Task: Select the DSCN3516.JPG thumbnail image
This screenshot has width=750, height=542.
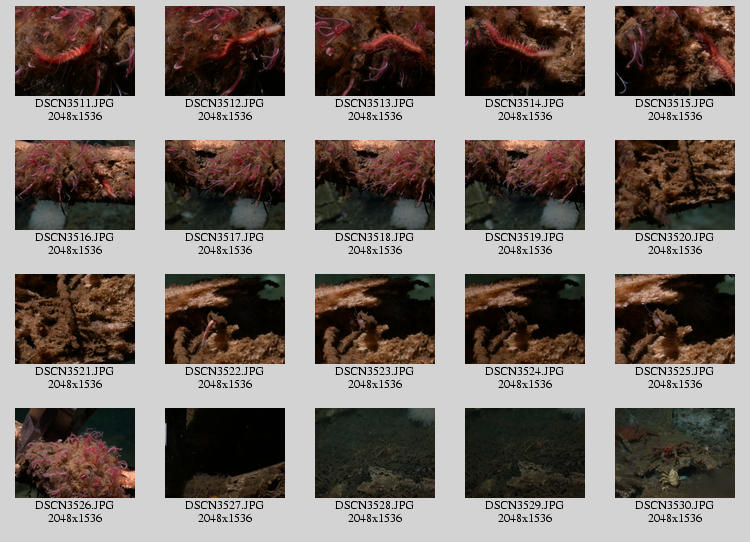Action: 75,185
